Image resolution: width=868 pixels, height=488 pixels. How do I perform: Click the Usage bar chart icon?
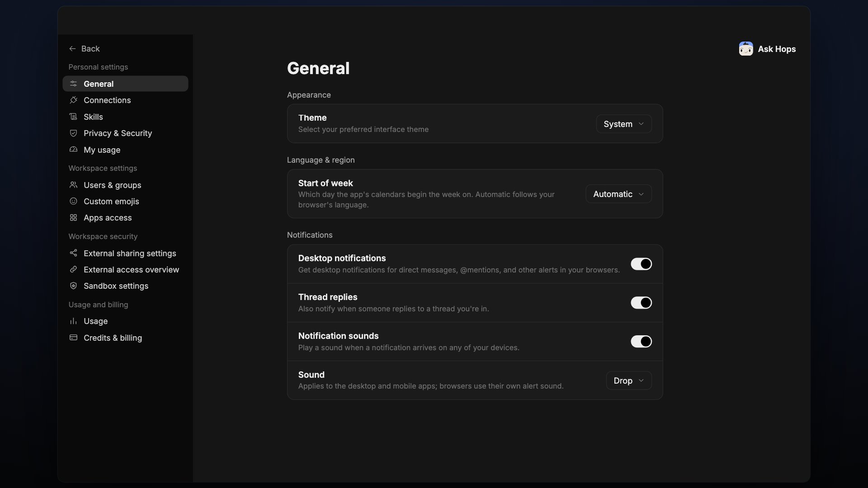(x=73, y=321)
